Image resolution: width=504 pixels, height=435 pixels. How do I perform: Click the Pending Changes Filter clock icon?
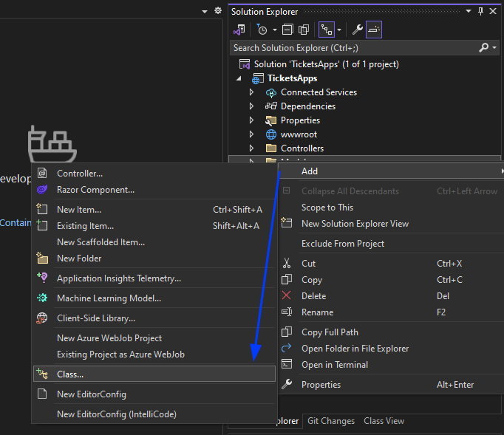262,30
